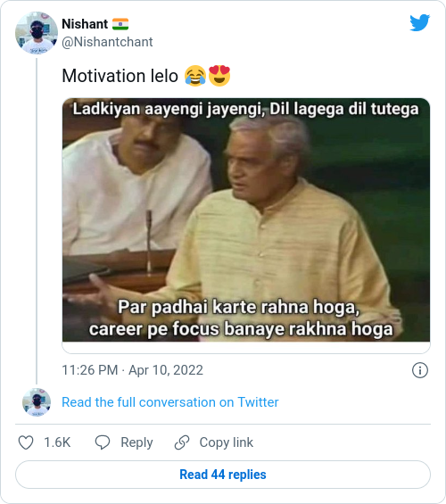
Task: Open Nishant's large profile avatar
Action: tap(37, 33)
